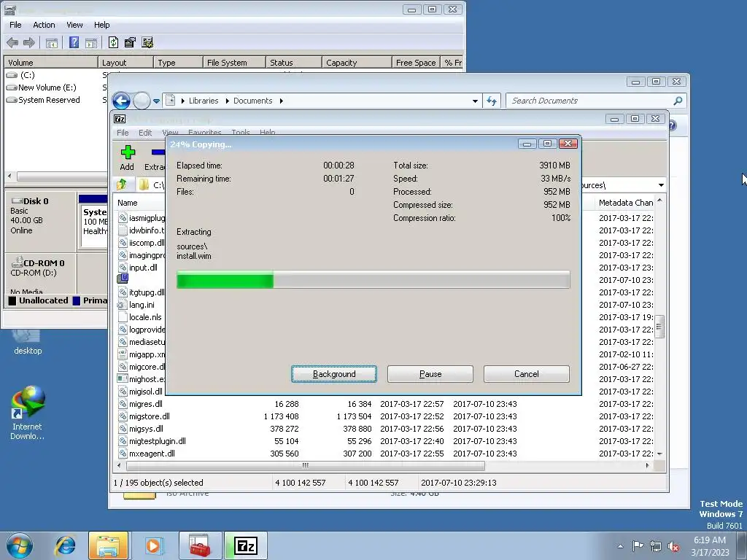The image size is (747, 560).
Task: Sort by Volume column header
Action: click(51, 63)
